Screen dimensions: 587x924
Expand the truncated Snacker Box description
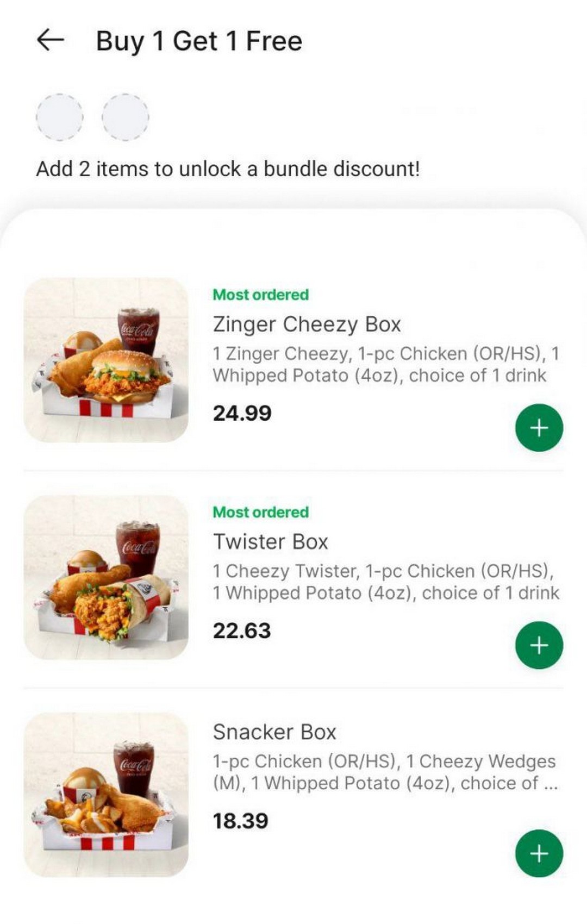click(549, 783)
